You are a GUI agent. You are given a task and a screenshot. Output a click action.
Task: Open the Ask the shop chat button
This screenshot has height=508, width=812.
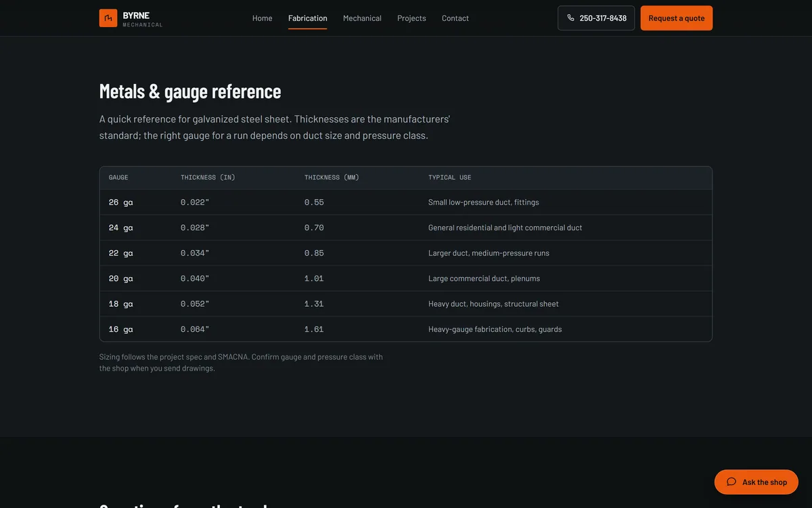[x=757, y=482]
